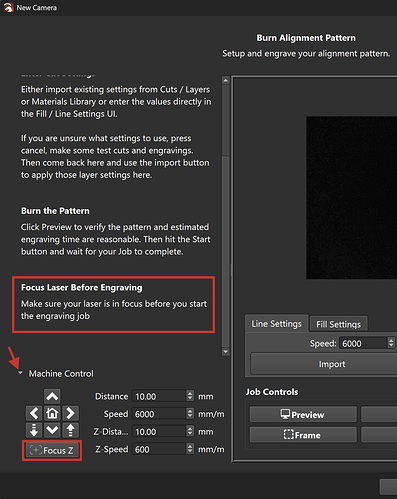
Task: Click the Focus Z button
Action: coord(52,450)
